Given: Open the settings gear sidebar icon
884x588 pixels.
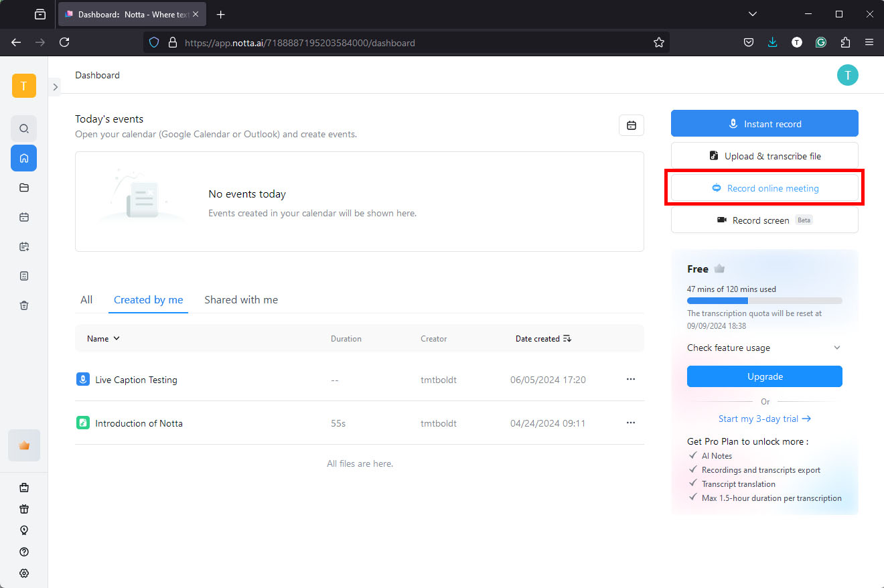Looking at the screenshot, I should [24, 573].
